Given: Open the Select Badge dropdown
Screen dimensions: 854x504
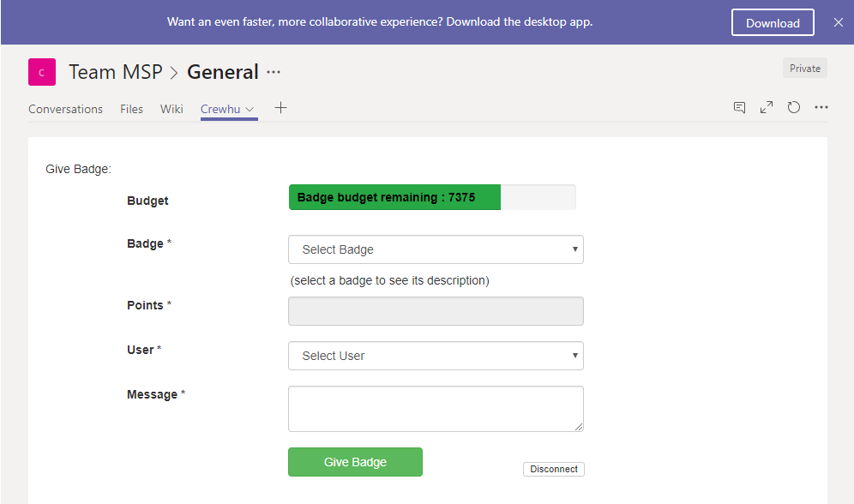Looking at the screenshot, I should (436, 249).
